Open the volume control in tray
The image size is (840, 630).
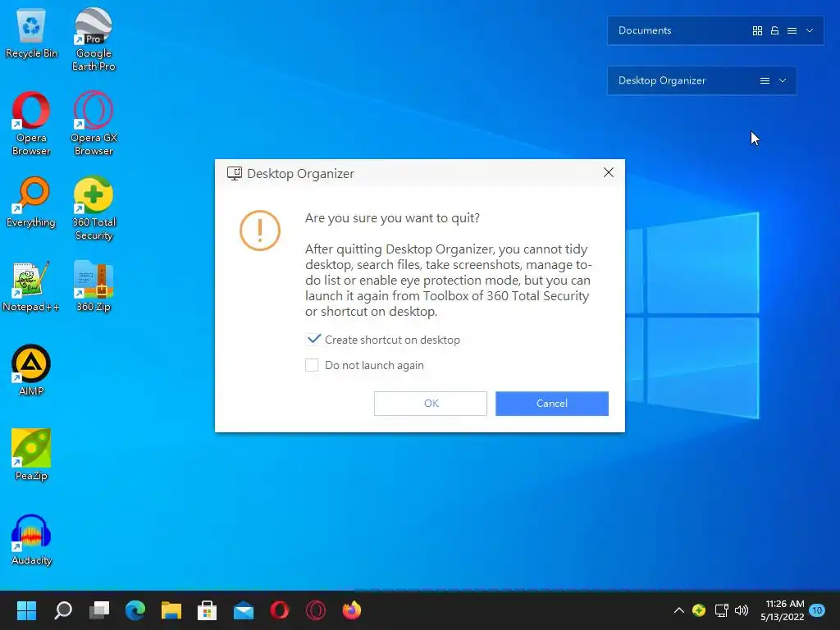[742, 610]
